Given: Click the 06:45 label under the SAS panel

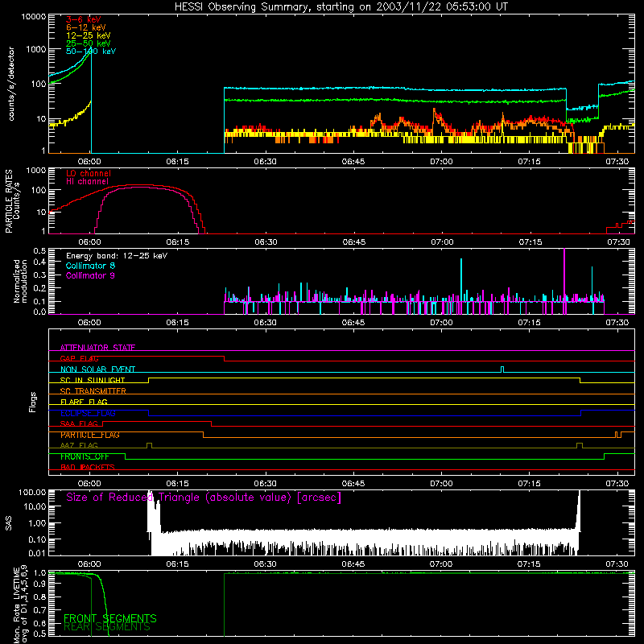Looking at the screenshot, I should tap(353, 564).
